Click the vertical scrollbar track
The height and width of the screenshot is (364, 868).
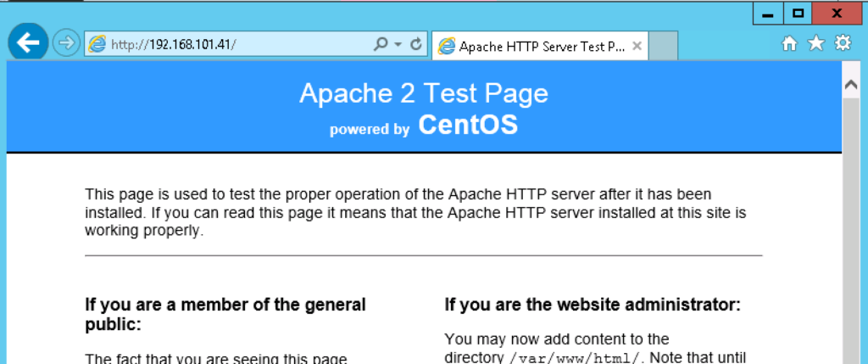pyautogui.click(x=851, y=230)
